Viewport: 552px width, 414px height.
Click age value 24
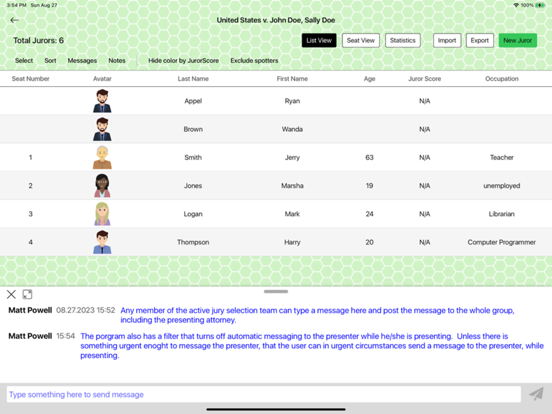369,214
